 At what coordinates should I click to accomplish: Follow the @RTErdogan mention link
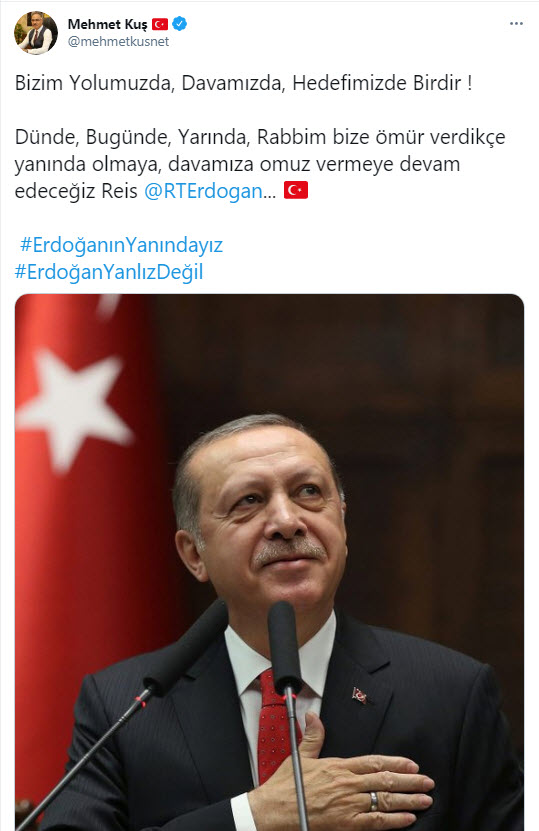coord(204,191)
